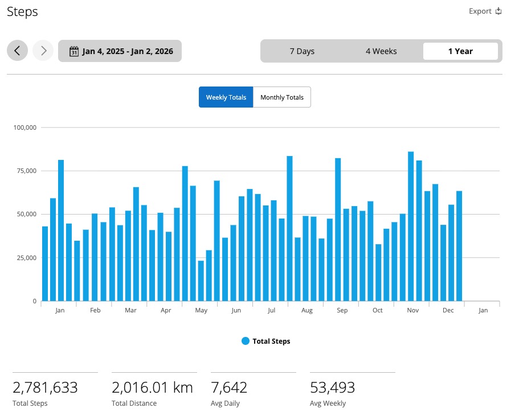Click the blue Total Steps legend dot
This screenshot has height=420, width=519.
(245, 341)
